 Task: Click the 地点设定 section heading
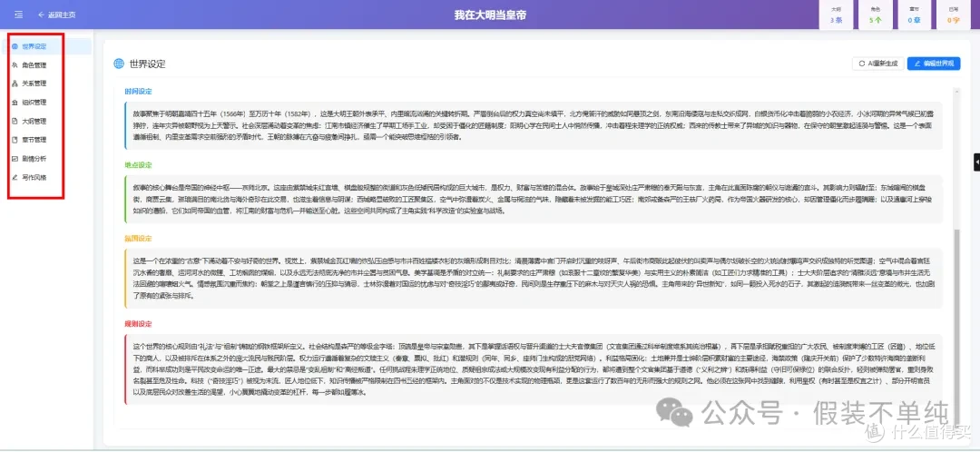pyautogui.click(x=138, y=165)
